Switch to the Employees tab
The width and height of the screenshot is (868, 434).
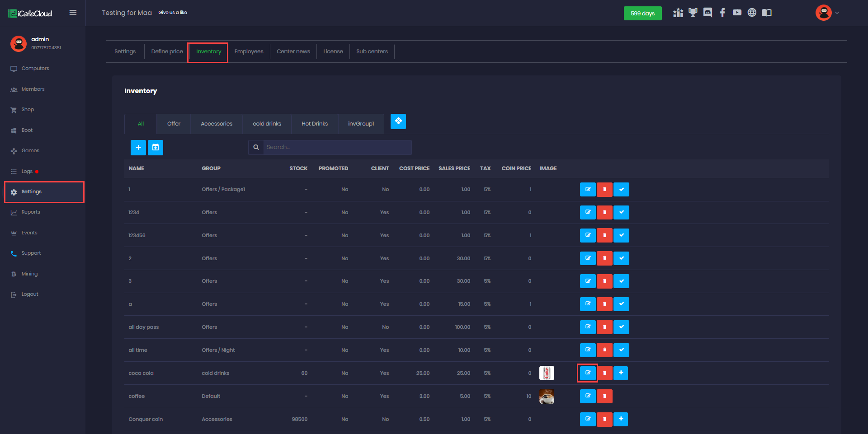249,51
